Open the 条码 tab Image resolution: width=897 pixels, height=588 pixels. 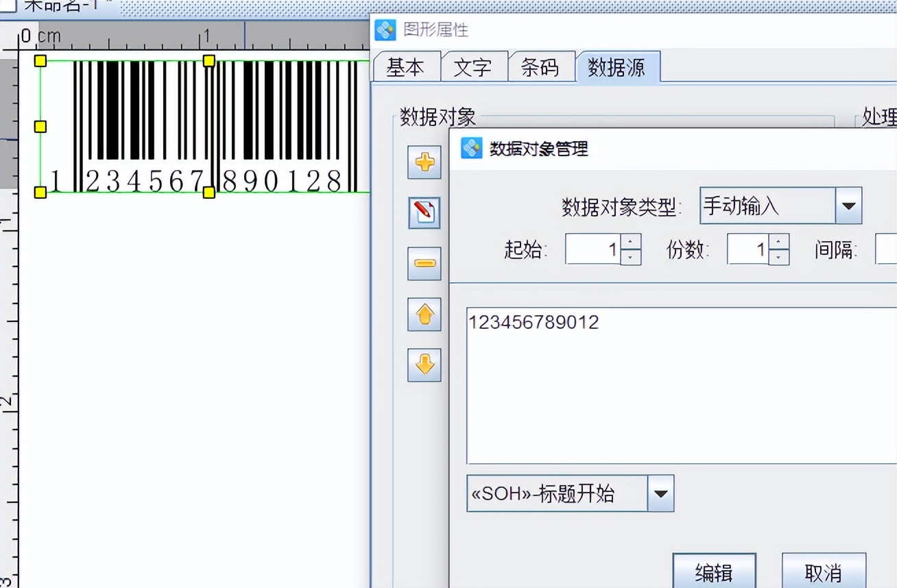(541, 66)
